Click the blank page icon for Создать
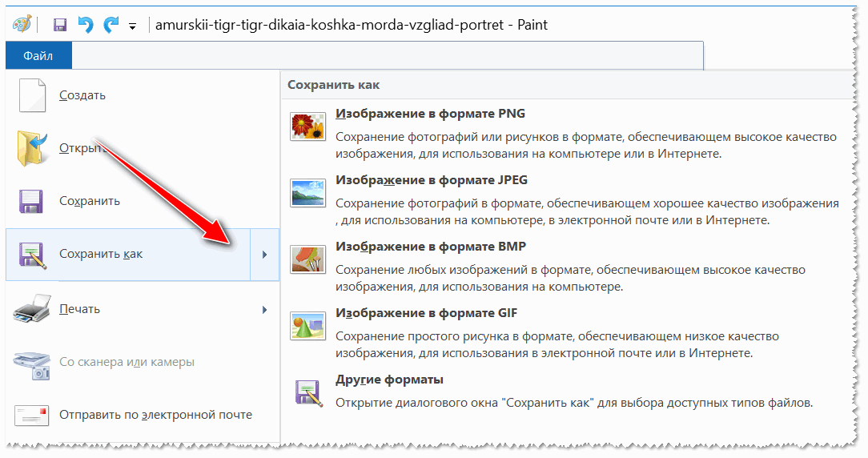Viewport: 868px width, 458px height. [x=32, y=95]
